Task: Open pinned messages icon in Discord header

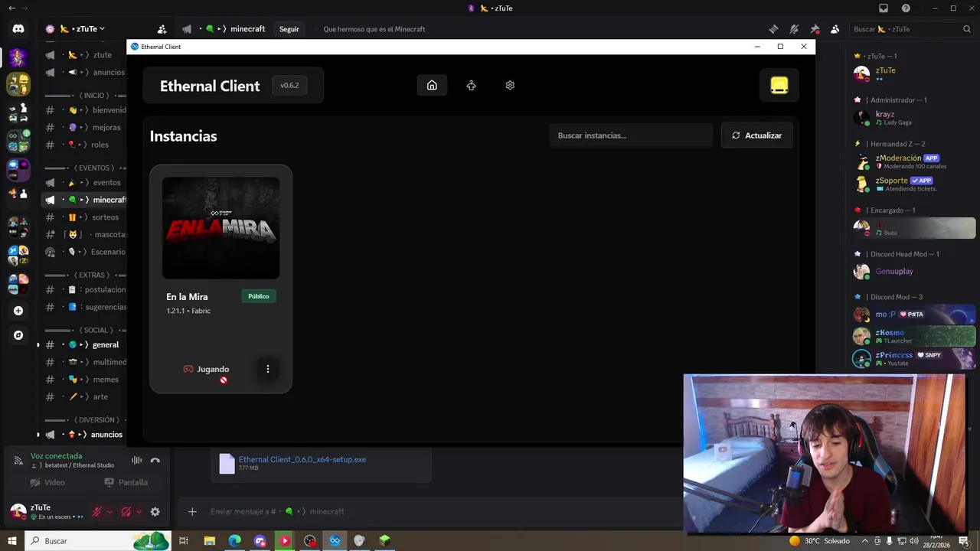Action: coord(815,29)
